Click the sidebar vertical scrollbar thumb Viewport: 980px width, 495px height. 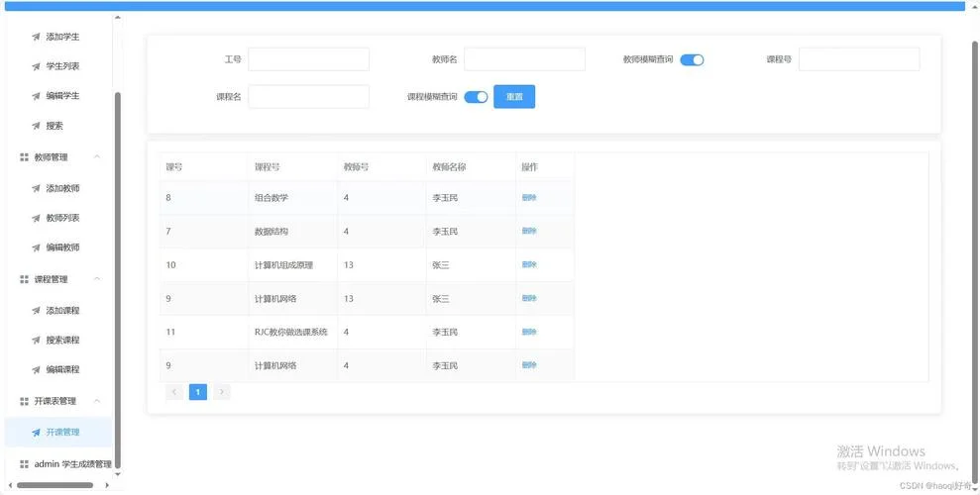click(x=118, y=279)
